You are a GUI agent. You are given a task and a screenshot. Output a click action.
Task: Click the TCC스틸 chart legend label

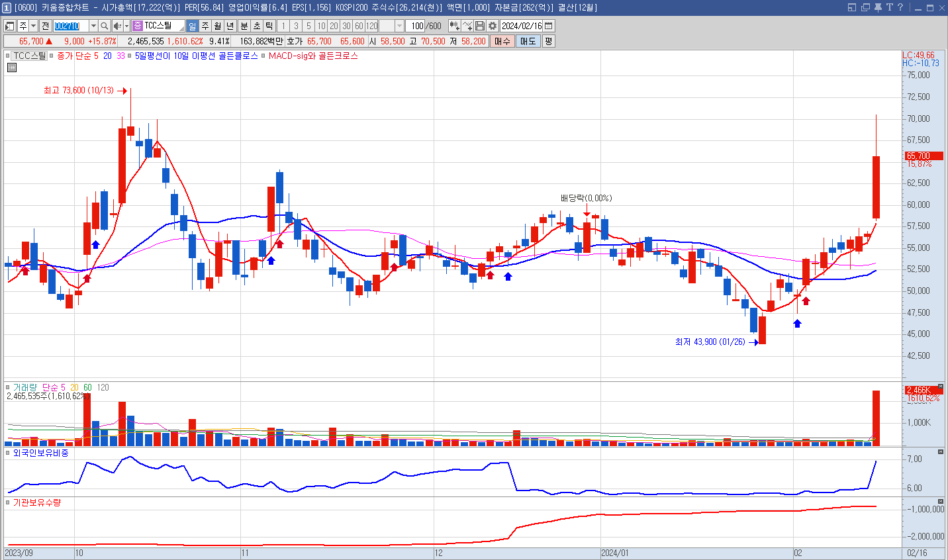tap(30, 56)
